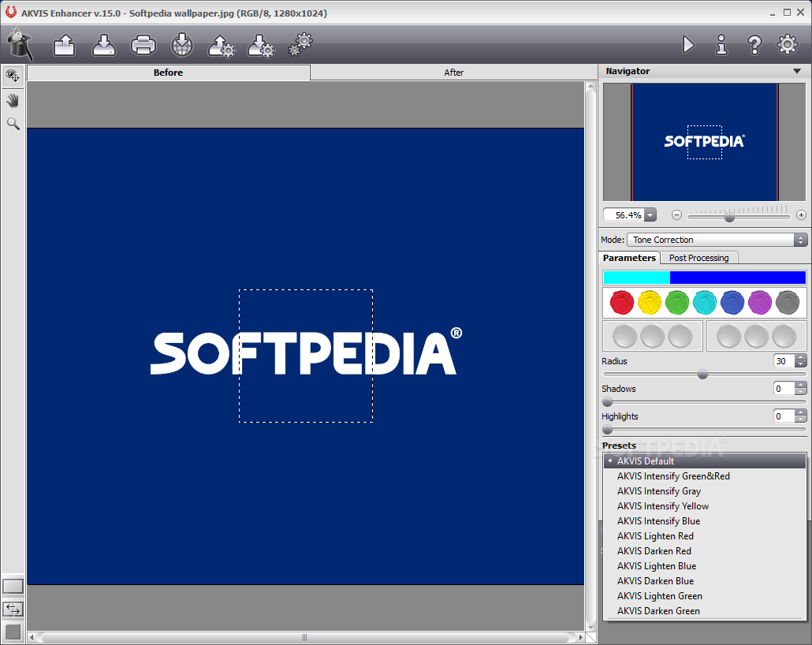Click the Shadows slider handle
This screenshot has width=812, height=645.
coord(608,401)
